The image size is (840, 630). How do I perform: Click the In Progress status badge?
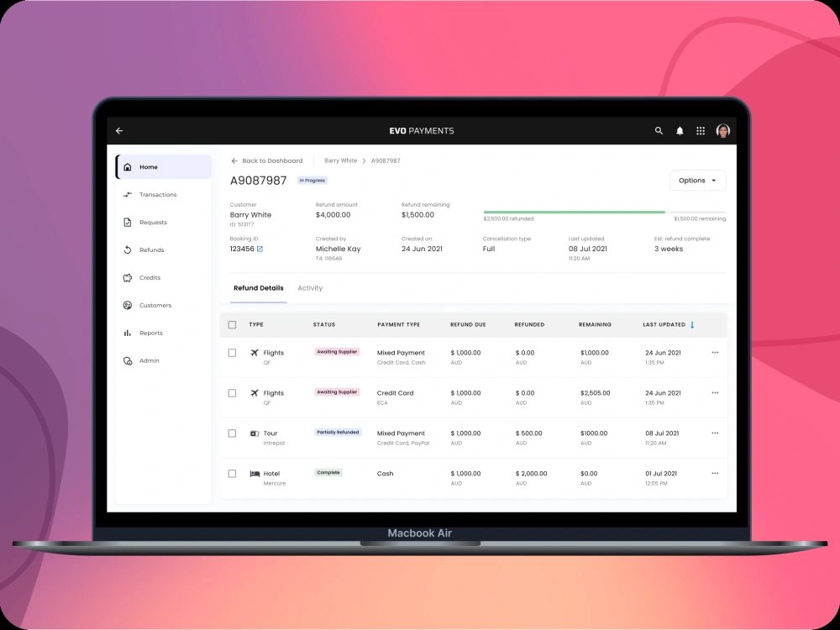pos(312,181)
